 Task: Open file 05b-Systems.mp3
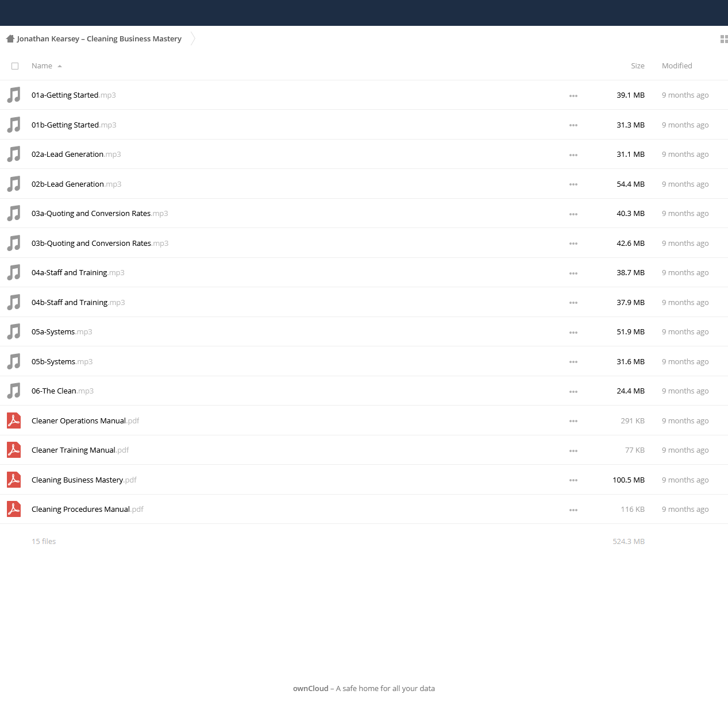click(x=62, y=361)
